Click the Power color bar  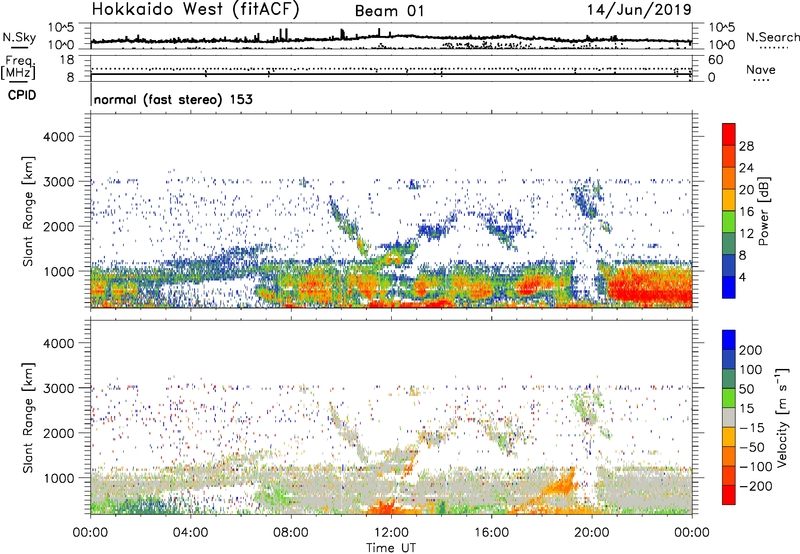coord(729,210)
